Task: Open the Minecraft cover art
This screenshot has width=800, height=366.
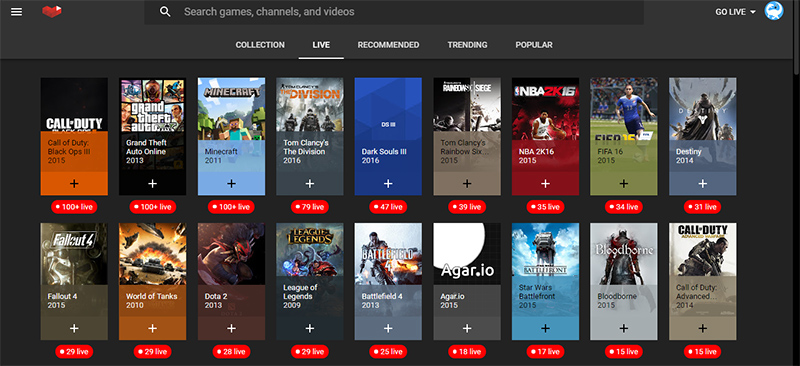Action: tap(231, 109)
